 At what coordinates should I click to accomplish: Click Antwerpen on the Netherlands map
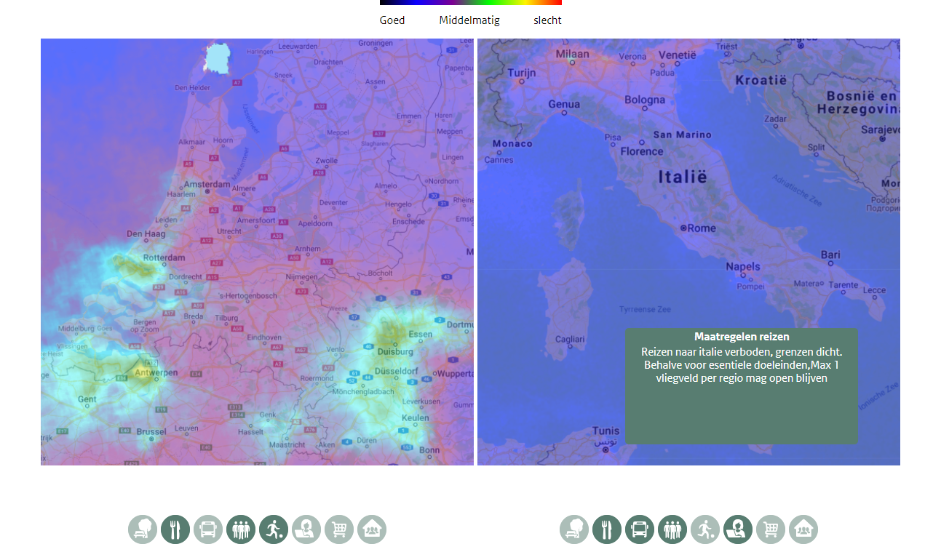click(x=156, y=372)
